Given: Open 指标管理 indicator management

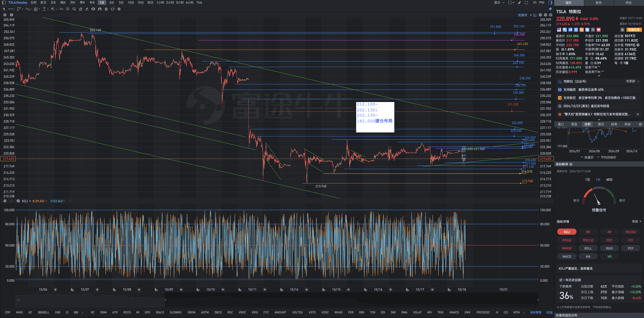Looking at the screenshot, I should click(x=535, y=312).
